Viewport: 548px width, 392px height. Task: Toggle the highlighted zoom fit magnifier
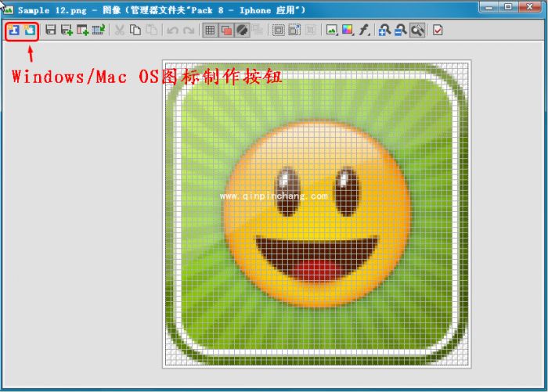point(417,30)
